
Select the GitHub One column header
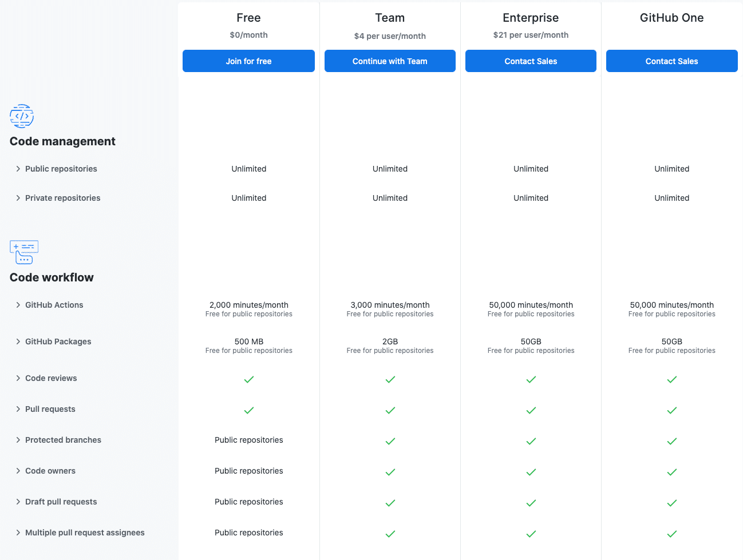671,18
